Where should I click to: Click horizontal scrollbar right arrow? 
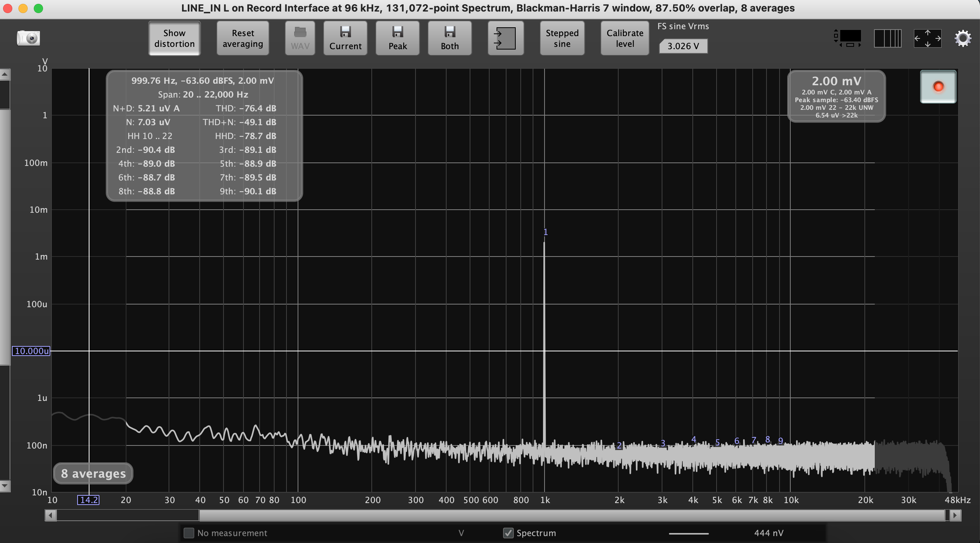pos(955,515)
